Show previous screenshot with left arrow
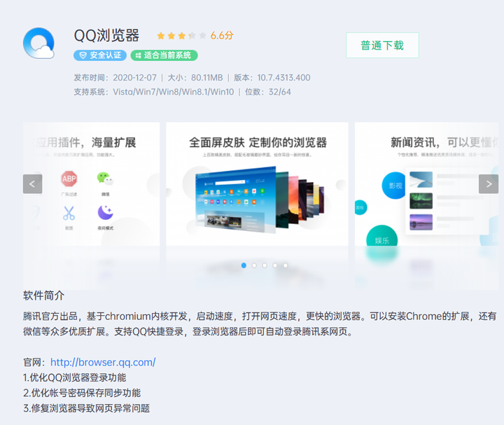504x425 pixels. tap(32, 184)
